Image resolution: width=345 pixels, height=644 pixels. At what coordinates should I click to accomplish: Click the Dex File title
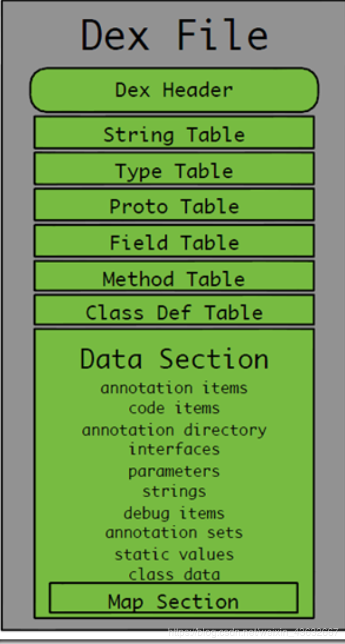(175, 35)
